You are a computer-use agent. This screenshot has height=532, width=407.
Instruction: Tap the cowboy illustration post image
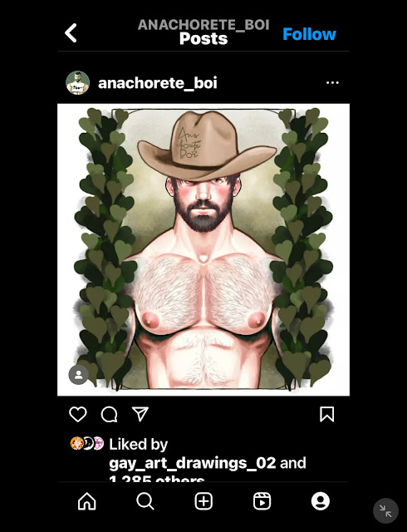coord(203,249)
